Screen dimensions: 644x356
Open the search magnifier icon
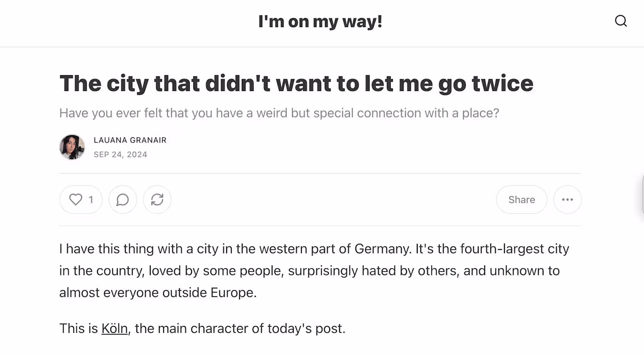[x=621, y=21]
